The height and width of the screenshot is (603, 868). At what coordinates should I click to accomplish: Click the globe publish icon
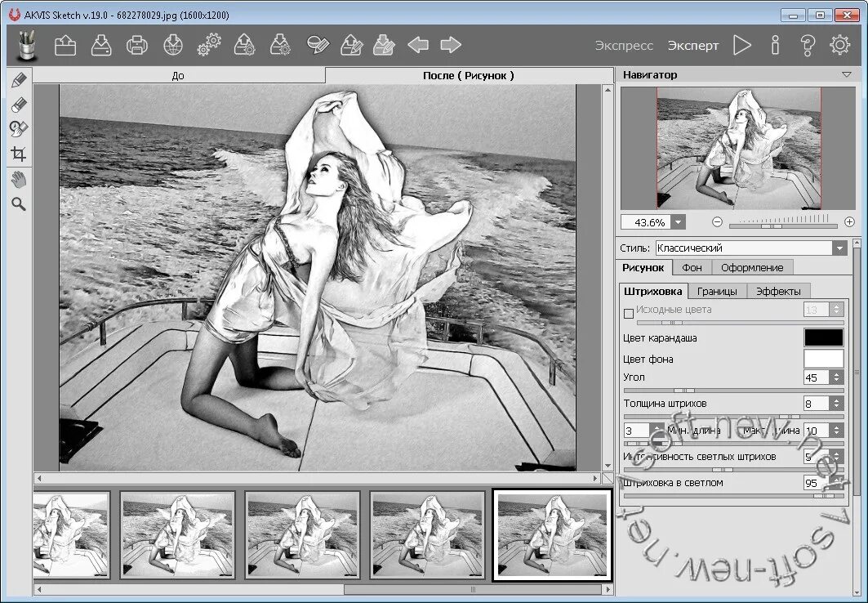(173, 46)
